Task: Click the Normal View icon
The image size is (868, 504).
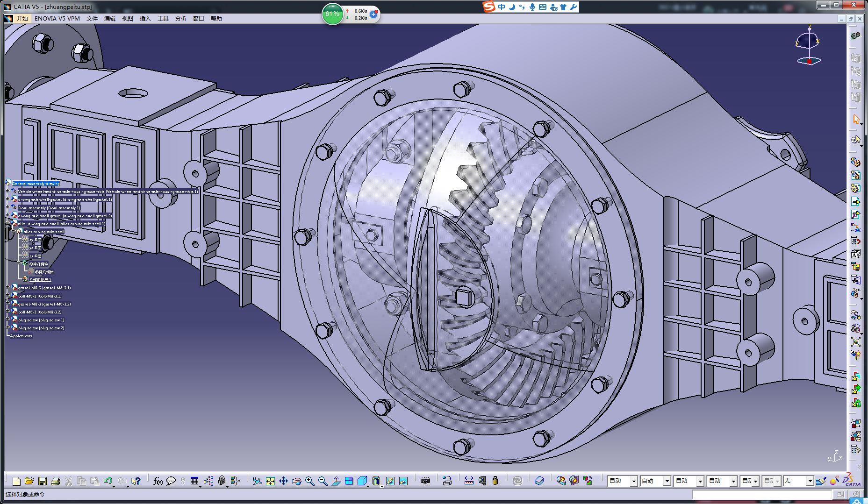Action: (336, 481)
